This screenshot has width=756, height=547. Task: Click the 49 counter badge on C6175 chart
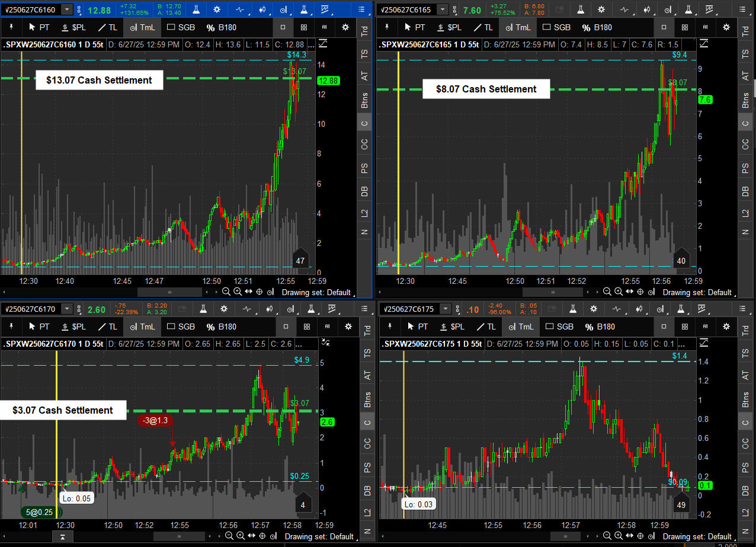click(x=681, y=503)
